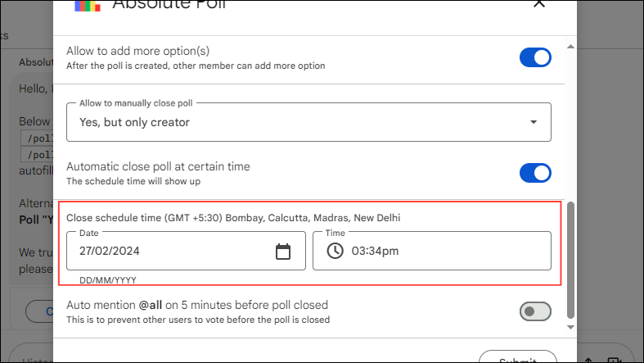Viewport: 644px width, 363px height.
Task: Disable Allow to add more options toggle
Action: [x=535, y=57]
